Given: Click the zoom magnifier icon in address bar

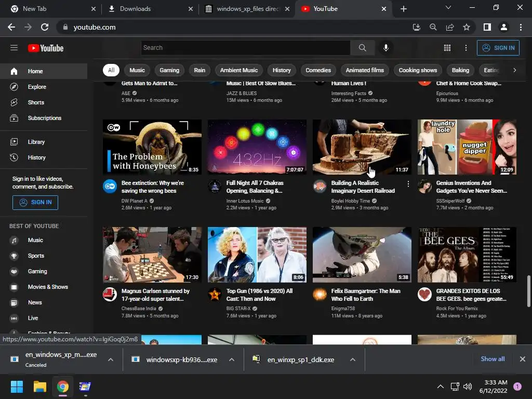Looking at the screenshot, I should 433,27.
